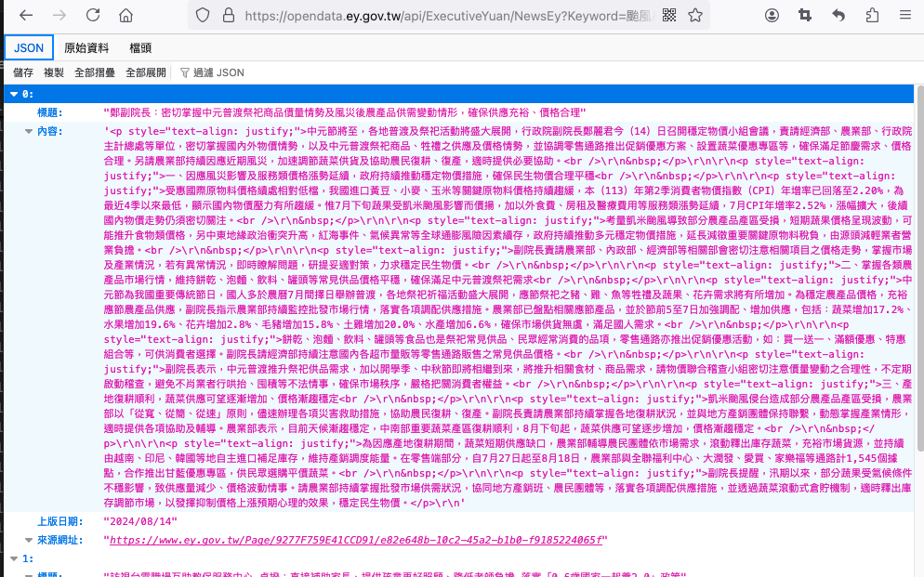Image resolution: width=924 pixels, height=577 pixels.
Task: Go back to the previous page
Action: pyautogui.click(x=26, y=15)
